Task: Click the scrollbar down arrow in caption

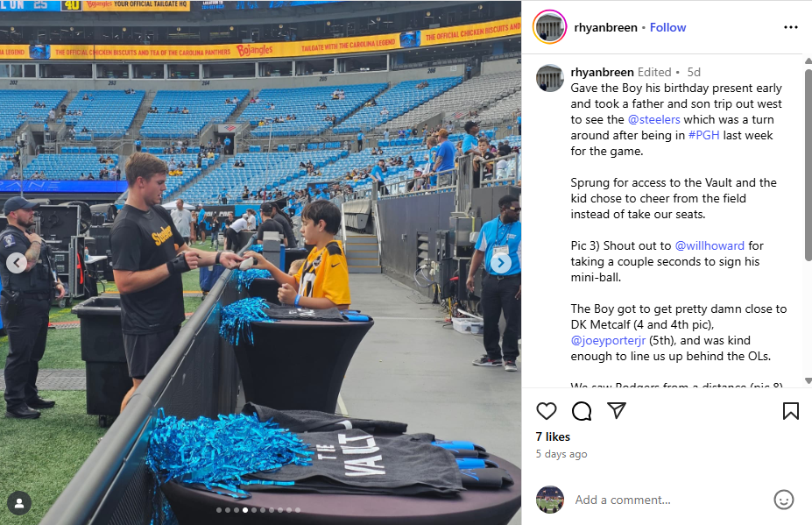Action: (x=808, y=381)
